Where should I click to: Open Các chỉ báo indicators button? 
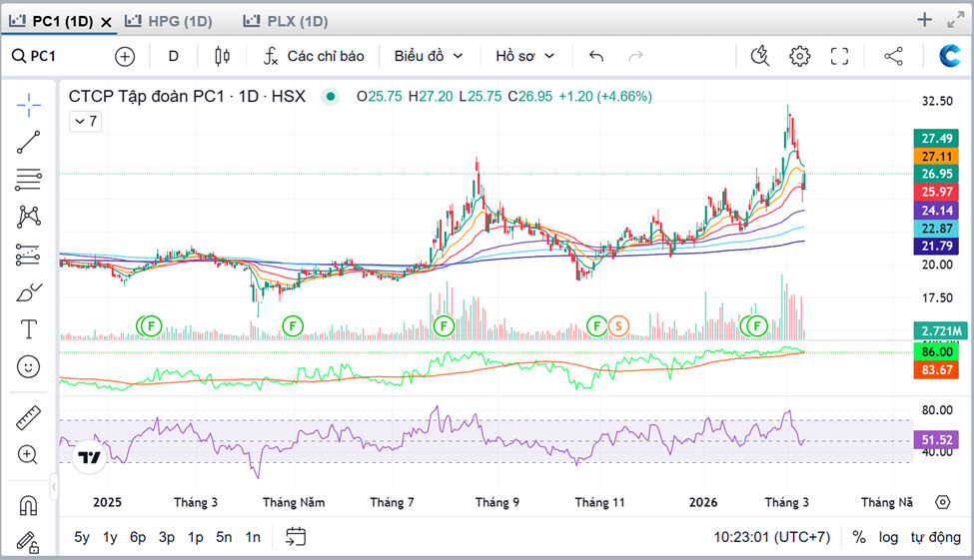(314, 56)
